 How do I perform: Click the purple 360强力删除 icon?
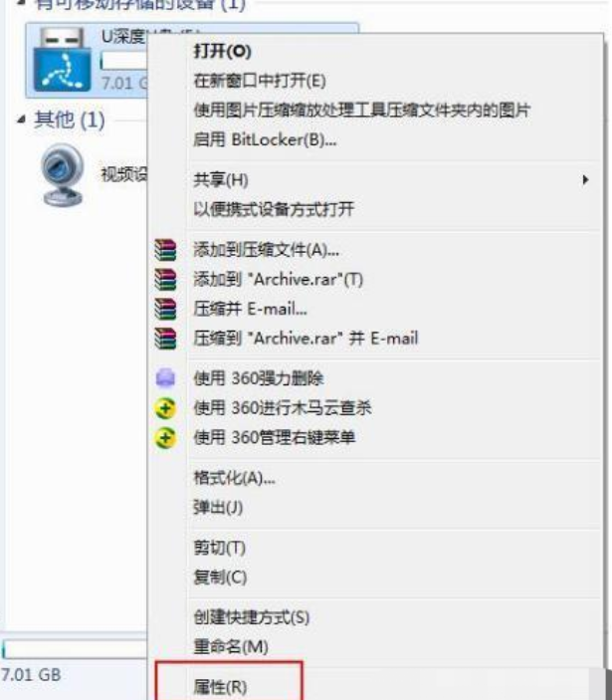pos(165,378)
